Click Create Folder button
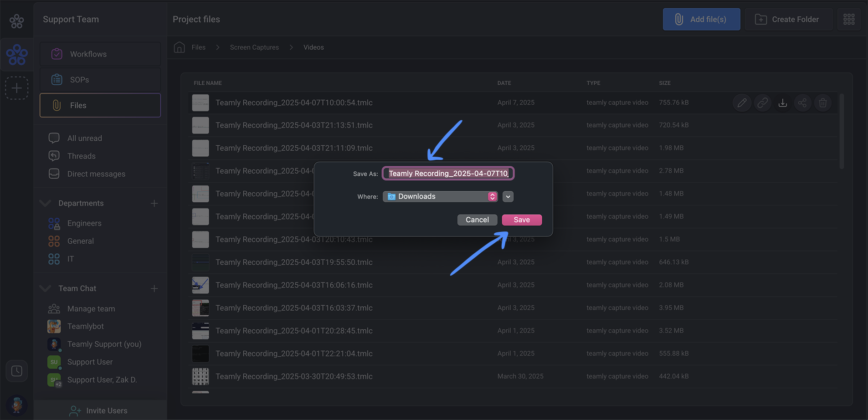 (x=788, y=19)
